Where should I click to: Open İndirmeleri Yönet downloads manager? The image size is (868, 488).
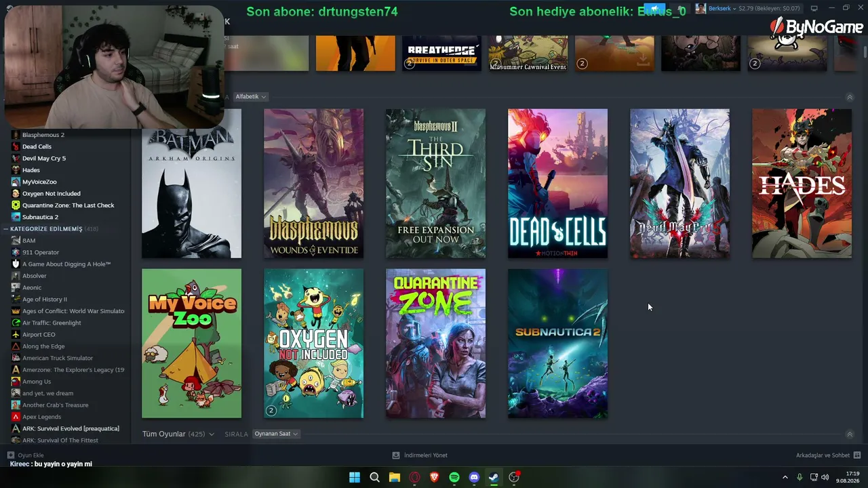coord(420,455)
